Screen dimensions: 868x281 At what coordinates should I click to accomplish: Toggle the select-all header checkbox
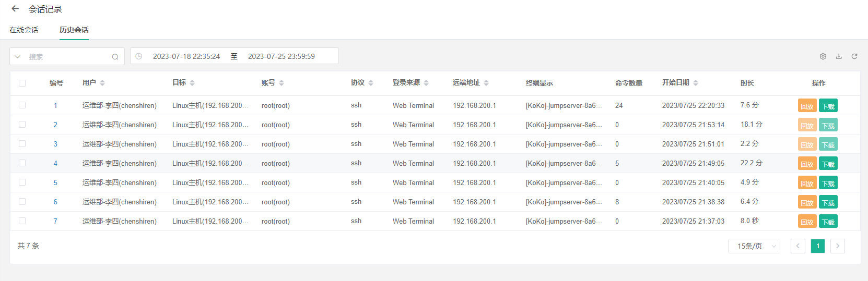coord(22,83)
